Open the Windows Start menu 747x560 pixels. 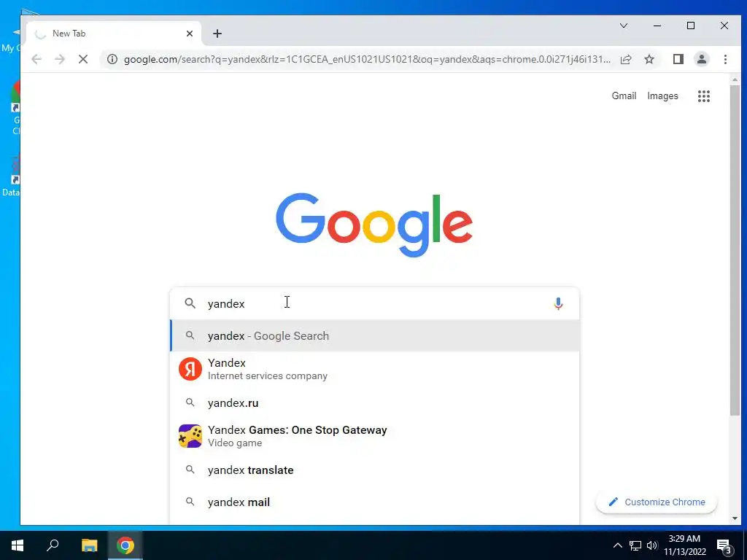pos(18,545)
